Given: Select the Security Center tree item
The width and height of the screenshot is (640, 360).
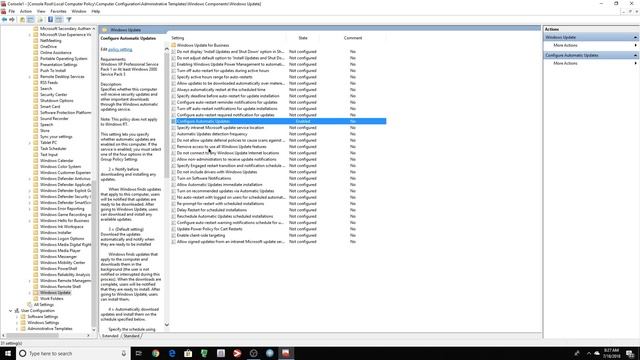Looking at the screenshot, I should [53, 95].
